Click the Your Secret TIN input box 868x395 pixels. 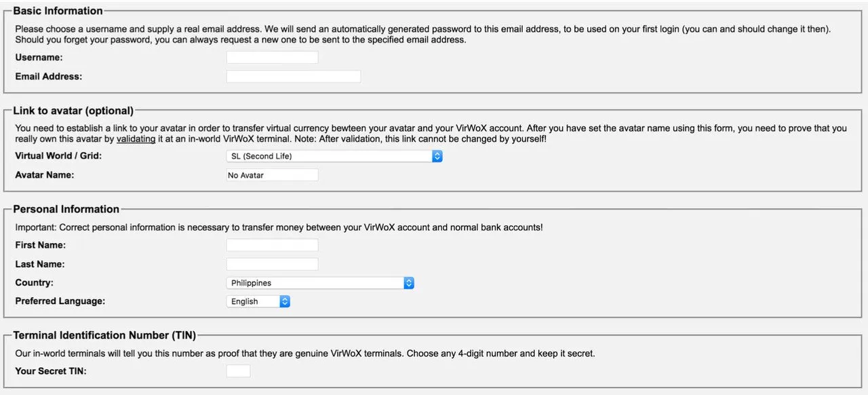click(x=238, y=371)
